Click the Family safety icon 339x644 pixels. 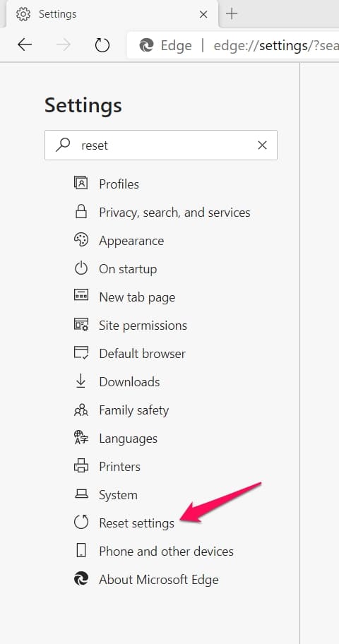click(81, 410)
